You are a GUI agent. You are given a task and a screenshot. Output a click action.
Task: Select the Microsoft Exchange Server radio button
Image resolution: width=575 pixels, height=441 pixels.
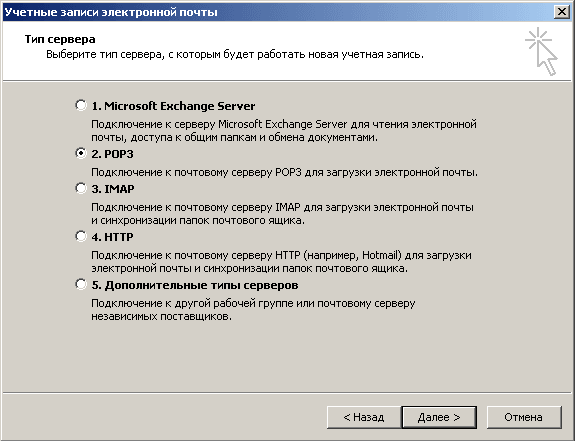81,105
